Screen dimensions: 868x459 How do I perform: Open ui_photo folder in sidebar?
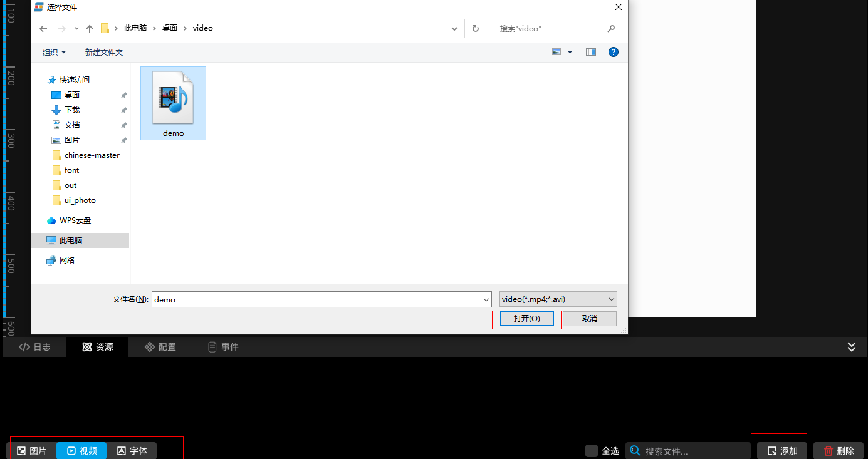point(80,200)
